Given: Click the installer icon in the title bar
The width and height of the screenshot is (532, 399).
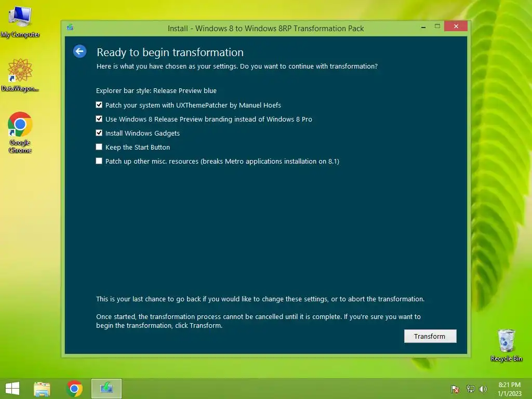Looking at the screenshot, I should (x=70, y=28).
